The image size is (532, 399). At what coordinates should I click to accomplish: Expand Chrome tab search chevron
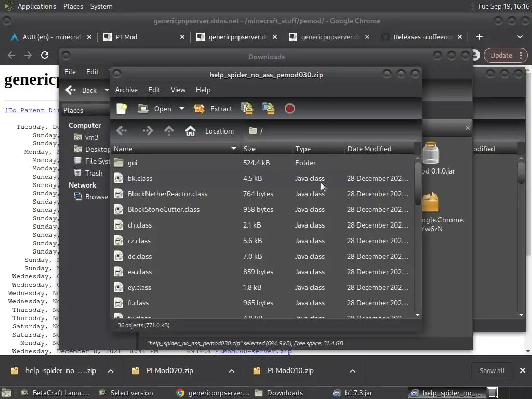point(520,37)
